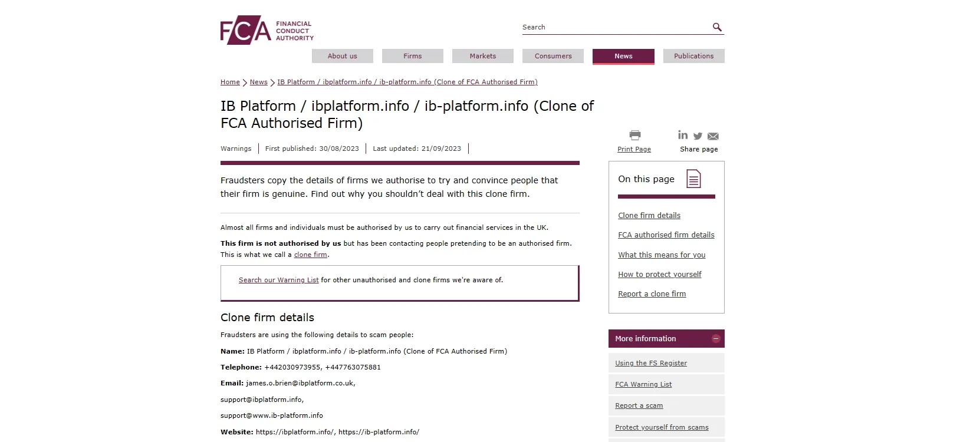
Task: Open the Consumers menu
Action: pyautogui.click(x=553, y=56)
